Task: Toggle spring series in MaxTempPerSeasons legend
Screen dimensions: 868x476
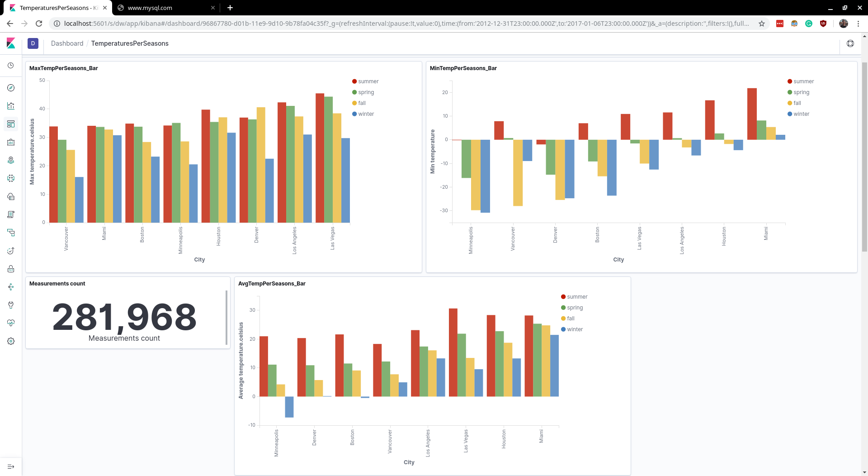Action: tap(363, 92)
